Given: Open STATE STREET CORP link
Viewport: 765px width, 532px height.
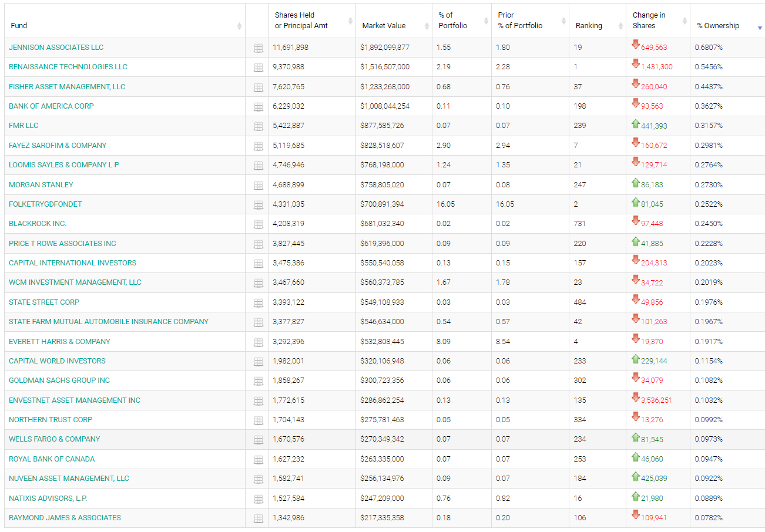Looking at the screenshot, I should click(44, 302).
